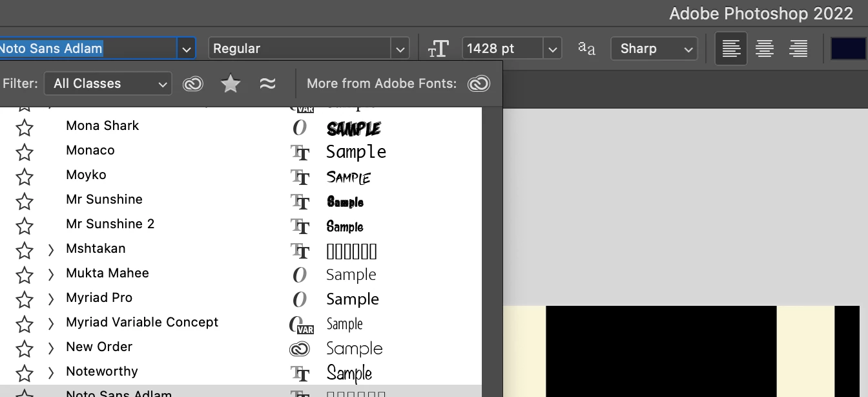Click the Noteworthy sample preview

tap(349, 373)
